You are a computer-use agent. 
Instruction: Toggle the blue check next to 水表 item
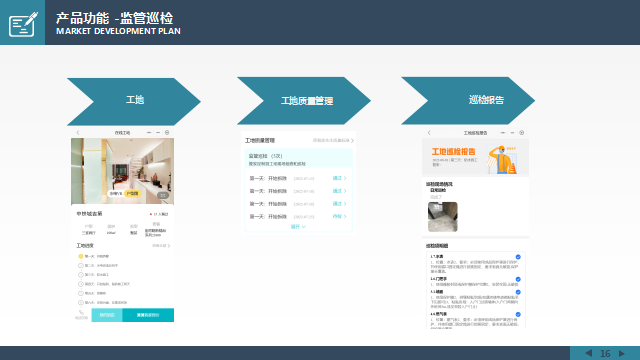pos(518,257)
